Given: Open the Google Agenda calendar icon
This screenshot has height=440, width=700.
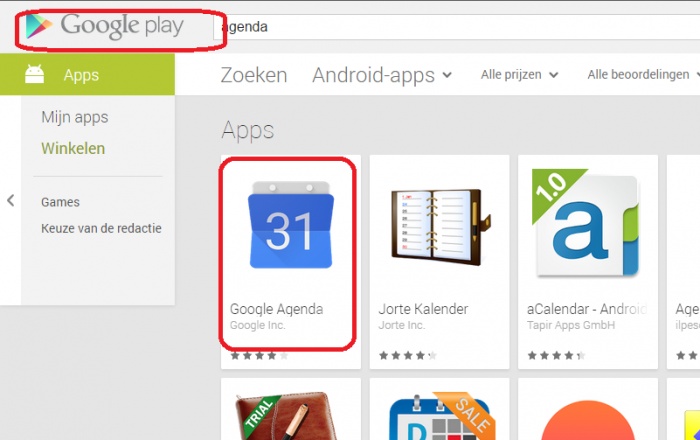Looking at the screenshot, I should 291,224.
